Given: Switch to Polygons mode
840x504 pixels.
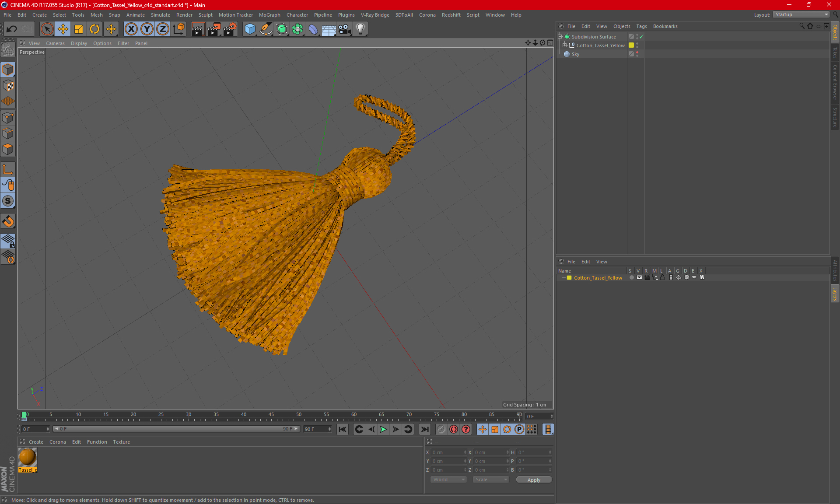Looking at the screenshot, I should [x=8, y=149].
